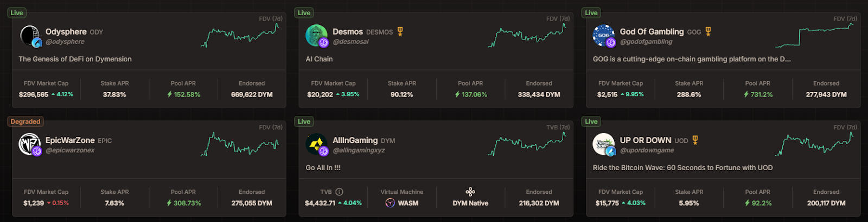This screenshot has width=868, height=222.
Task: Click the AllInGaming project avatar
Action: pos(317,144)
